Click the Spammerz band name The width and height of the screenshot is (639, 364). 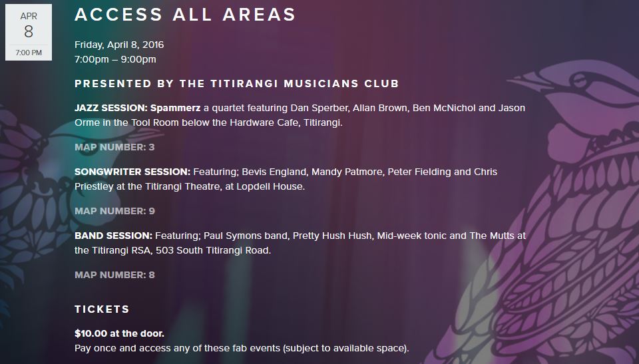click(x=175, y=108)
